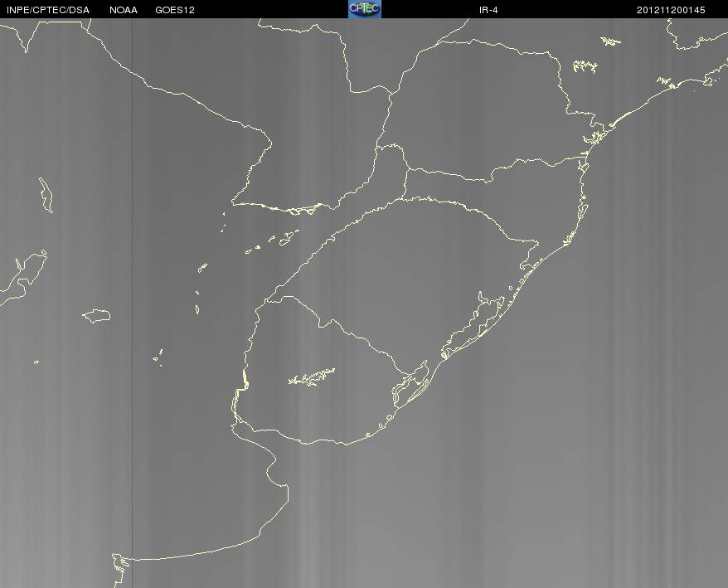Click the Rio Negro reservoir outline in Uruguay
The width and height of the screenshot is (728, 588).
(312, 377)
